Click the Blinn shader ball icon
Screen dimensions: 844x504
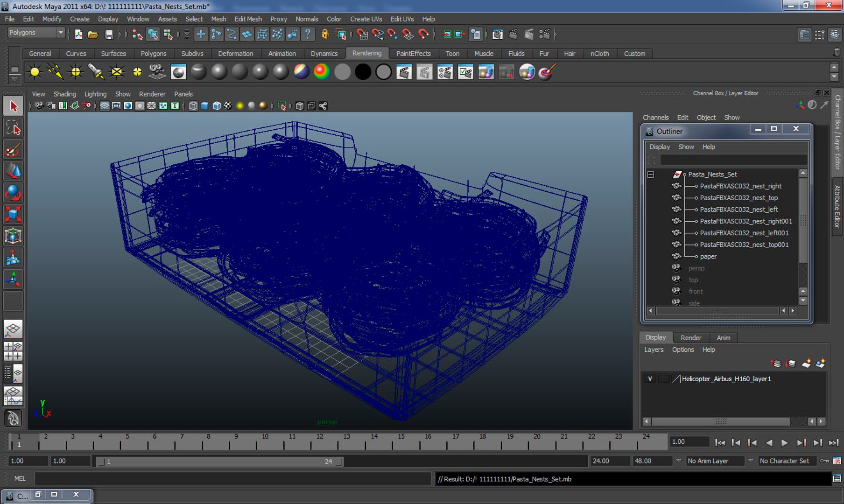219,72
